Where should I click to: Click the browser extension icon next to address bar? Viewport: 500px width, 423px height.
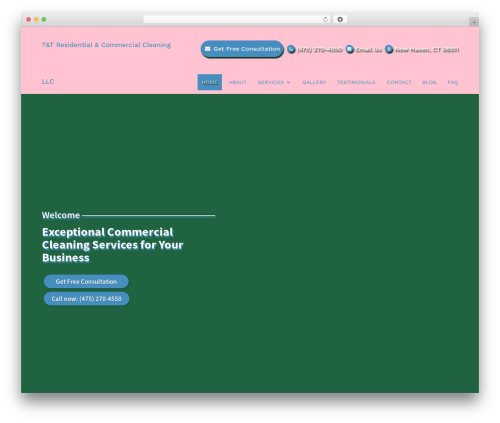click(x=340, y=19)
